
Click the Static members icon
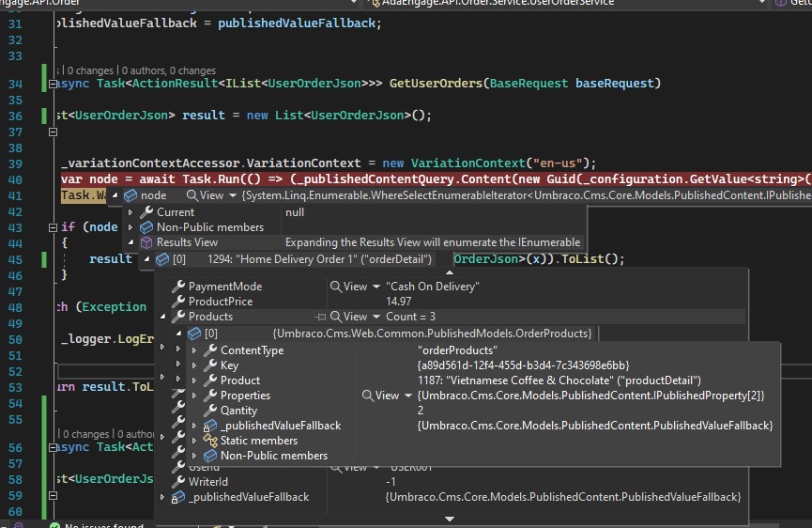click(210, 441)
